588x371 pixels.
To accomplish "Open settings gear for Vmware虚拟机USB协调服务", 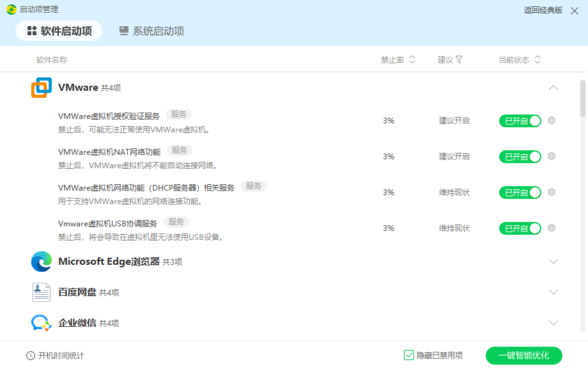I will click(x=551, y=228).
